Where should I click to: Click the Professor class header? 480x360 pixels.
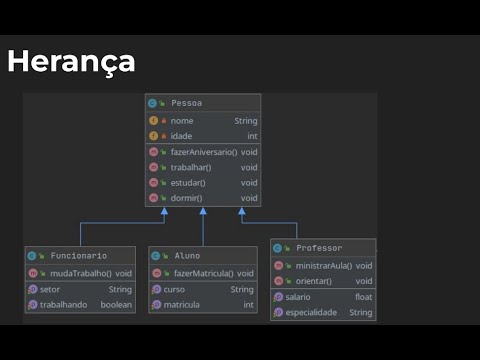(323, 248)
